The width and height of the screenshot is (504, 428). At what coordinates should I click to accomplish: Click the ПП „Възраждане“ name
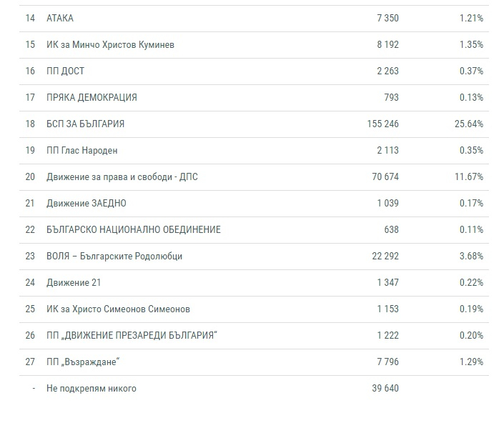pyautogui.click(x=83, y=362)
